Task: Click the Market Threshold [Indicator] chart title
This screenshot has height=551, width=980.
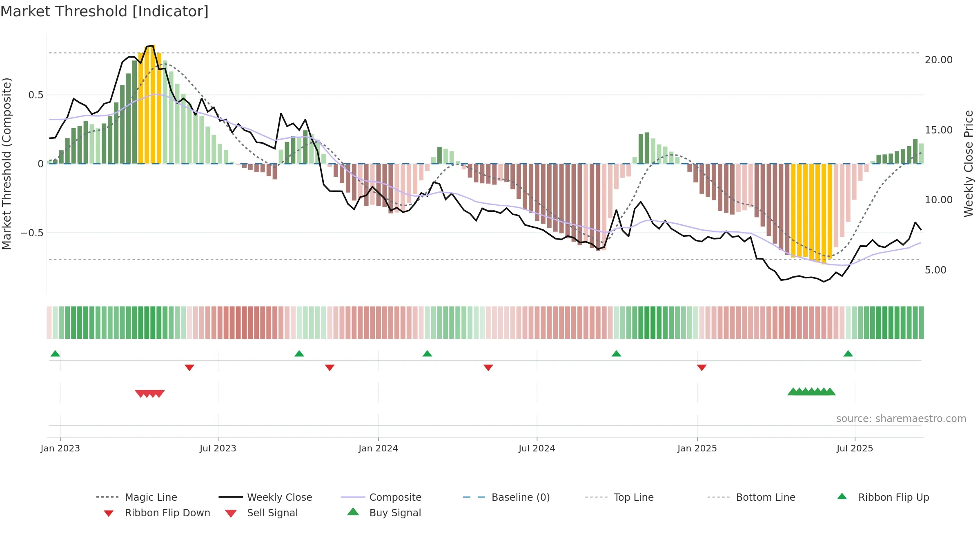Action: 105,11
